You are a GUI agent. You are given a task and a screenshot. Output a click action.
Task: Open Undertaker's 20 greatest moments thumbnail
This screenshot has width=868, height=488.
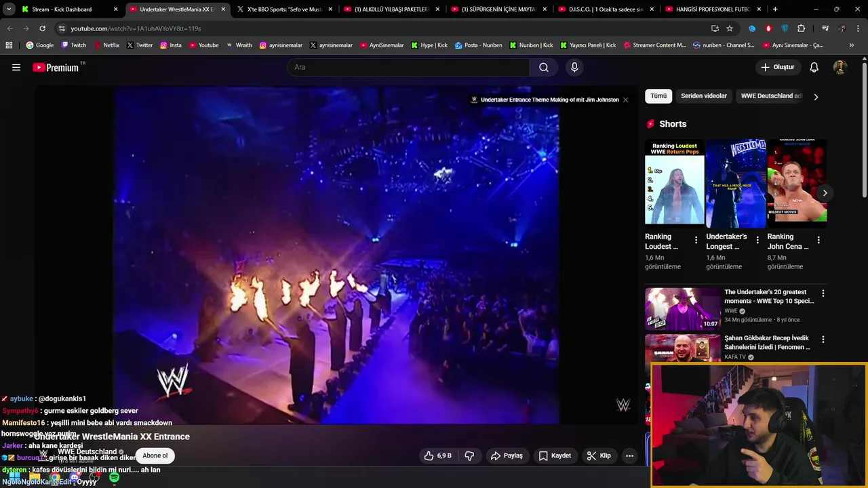pyautogui.click(x=682, y=308)
